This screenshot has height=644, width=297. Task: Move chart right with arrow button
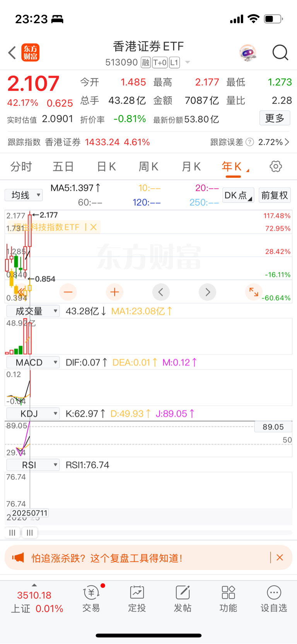click(x=207, y=292)
